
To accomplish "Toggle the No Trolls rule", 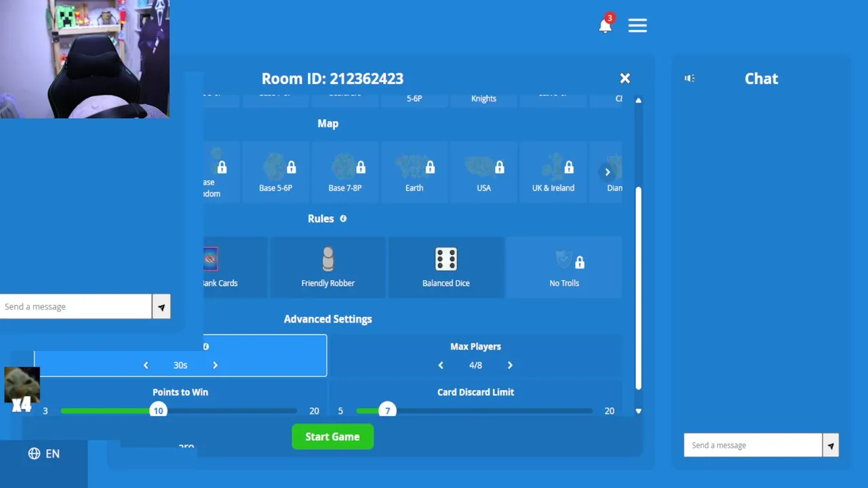I will (x=564, y=267).
